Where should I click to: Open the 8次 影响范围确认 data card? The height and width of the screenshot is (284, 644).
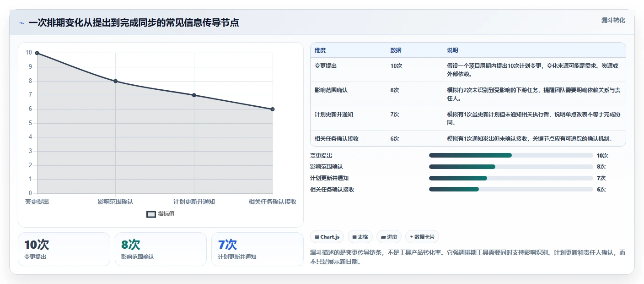pos(161,249)
